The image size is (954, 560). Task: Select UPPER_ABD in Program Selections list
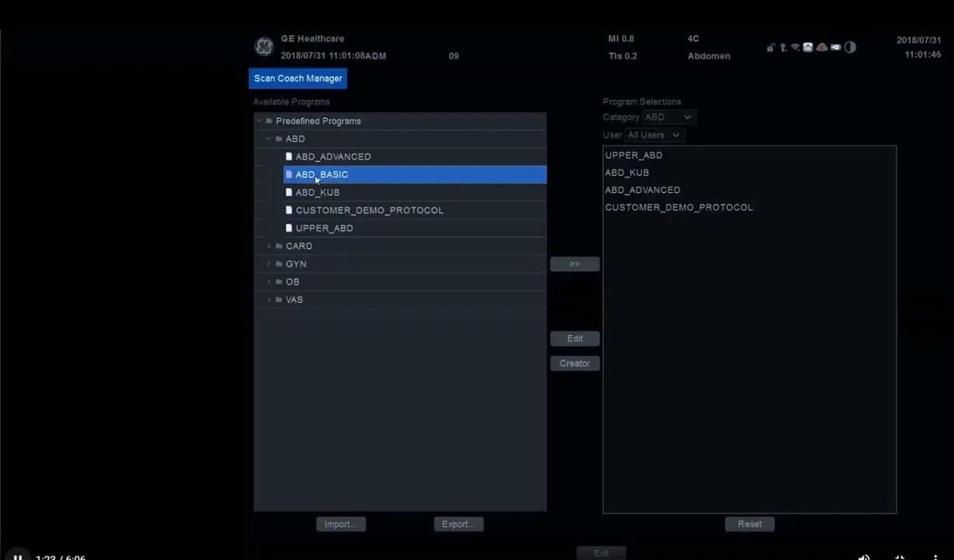(x=633, y=155)
